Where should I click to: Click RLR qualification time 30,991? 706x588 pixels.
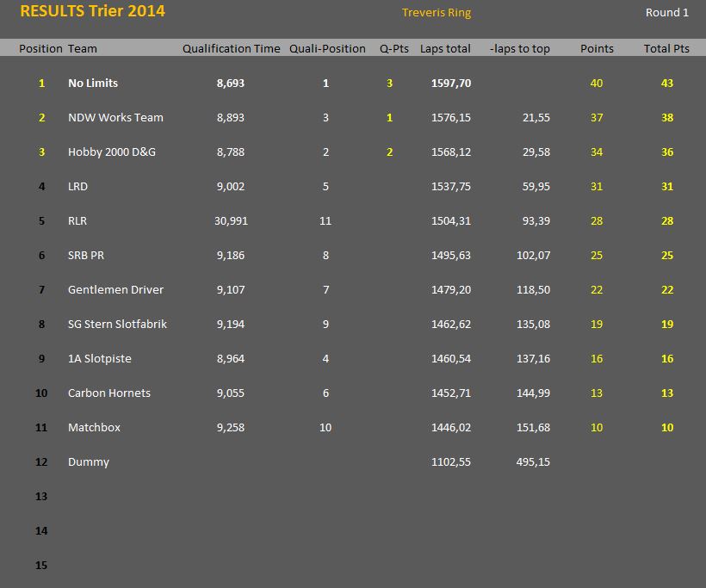pyautogui.click(x=231, y=221)
